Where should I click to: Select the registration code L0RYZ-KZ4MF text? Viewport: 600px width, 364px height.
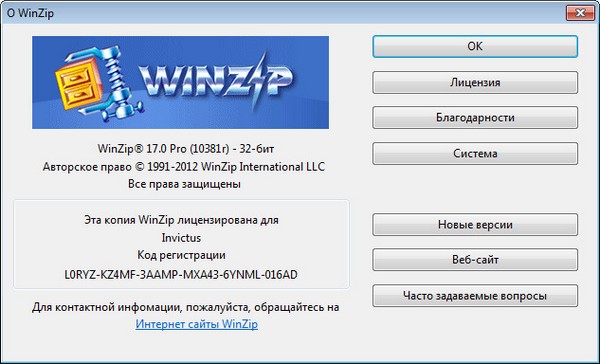click(x=181, y=275)
